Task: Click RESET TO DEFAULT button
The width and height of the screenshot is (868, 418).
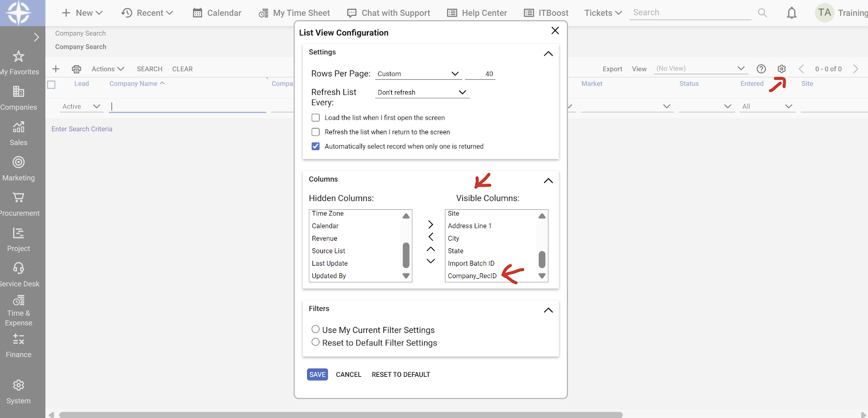Action: 400,375
